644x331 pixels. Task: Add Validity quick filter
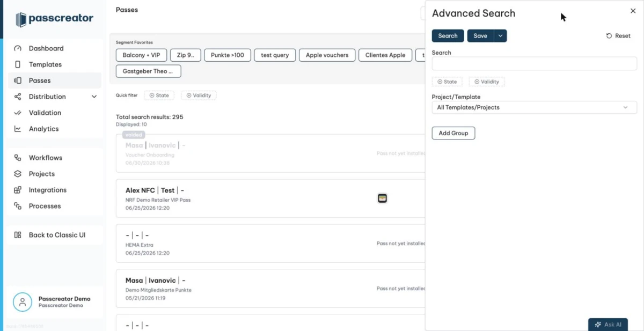(x=199, y=95)
